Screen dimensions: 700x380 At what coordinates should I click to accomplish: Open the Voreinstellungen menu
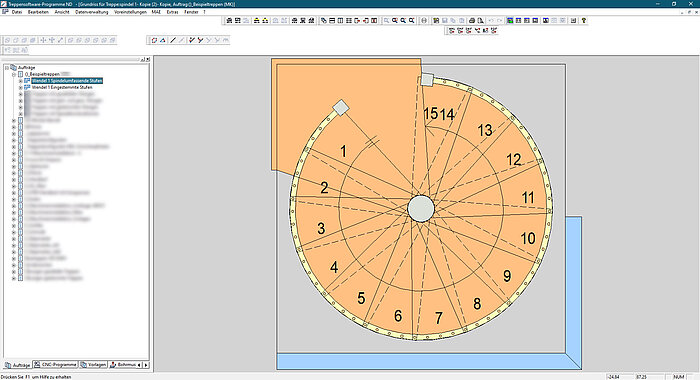click(130, 12)
